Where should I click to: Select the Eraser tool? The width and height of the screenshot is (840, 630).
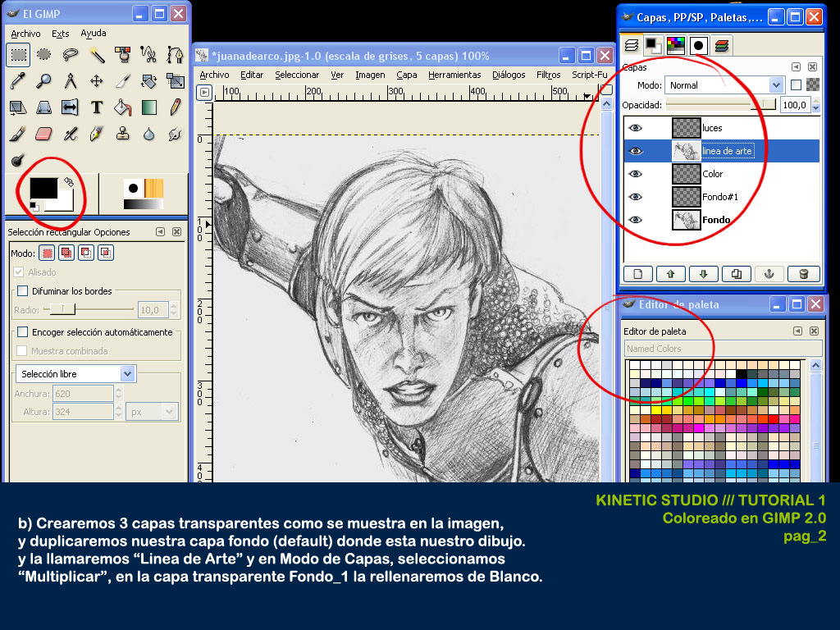(44, 134)
